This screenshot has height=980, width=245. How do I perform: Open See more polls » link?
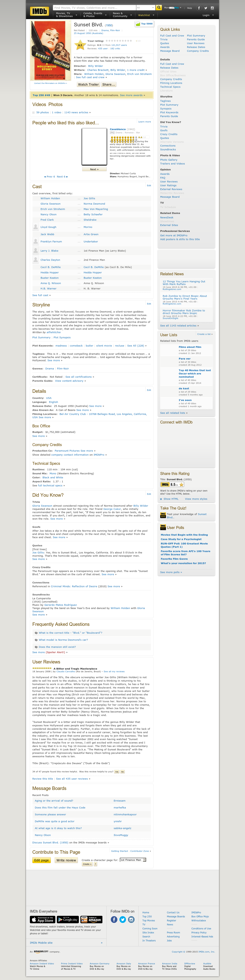pos(171,572)
